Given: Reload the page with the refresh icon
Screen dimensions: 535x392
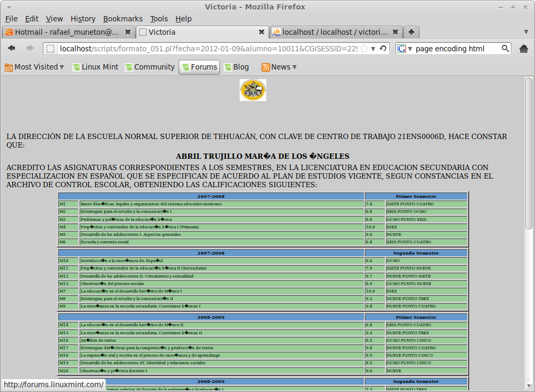Looking at the screenshot, I should pyautogui.click(x=383, y=49).
